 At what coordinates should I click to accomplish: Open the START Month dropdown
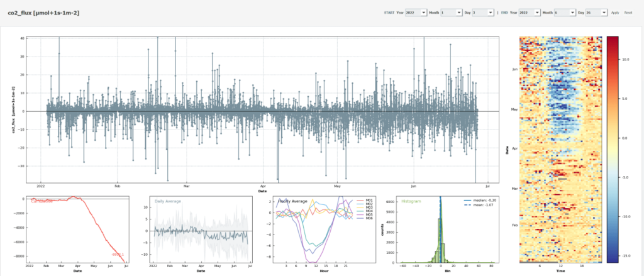click(x=452, y=13)
